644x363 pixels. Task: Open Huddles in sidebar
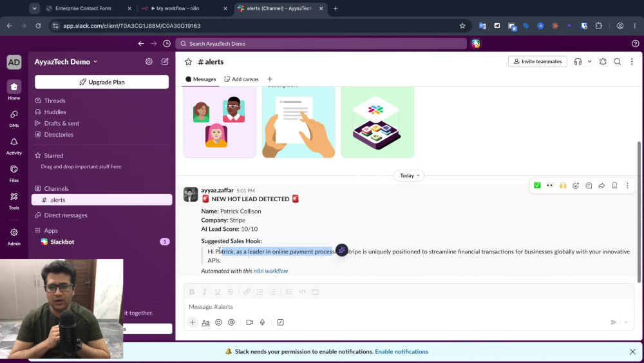click(x=55, y=112)
